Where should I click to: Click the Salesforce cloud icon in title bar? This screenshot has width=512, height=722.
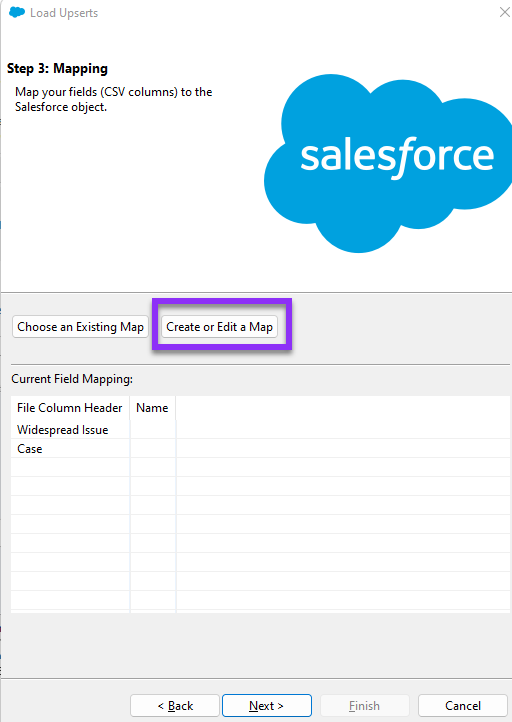tap(17, 12)
